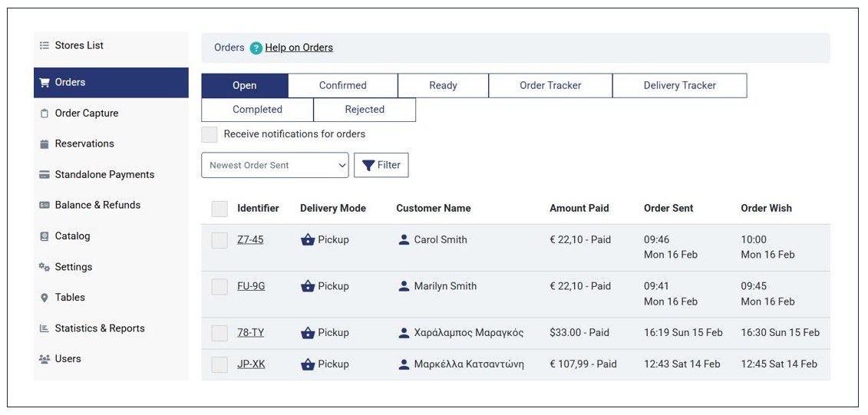The image size is (868, 415).
Task: Click the Filter button
Action: pyautogui.click(x=381, y=166)
